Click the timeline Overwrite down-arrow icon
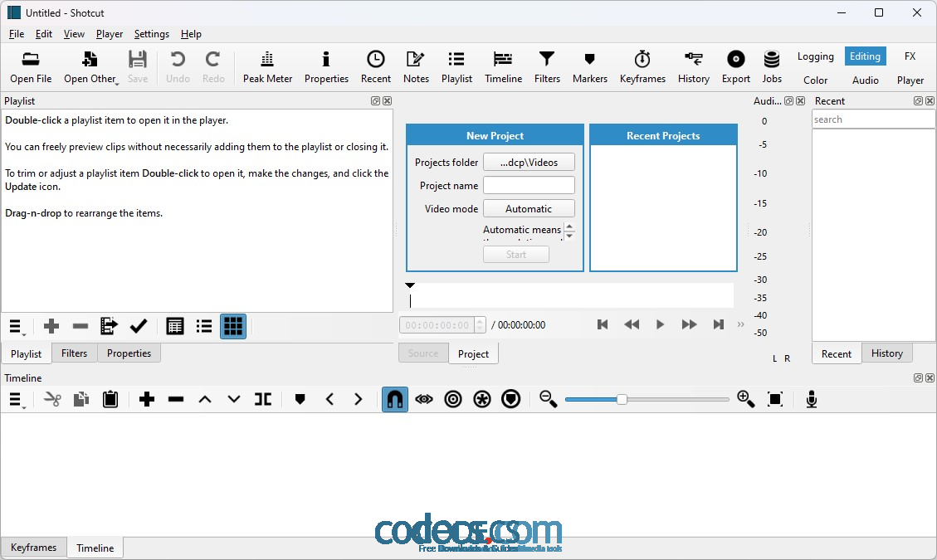Viewport: 937px width, 560px height. click(x=234, y=399)
